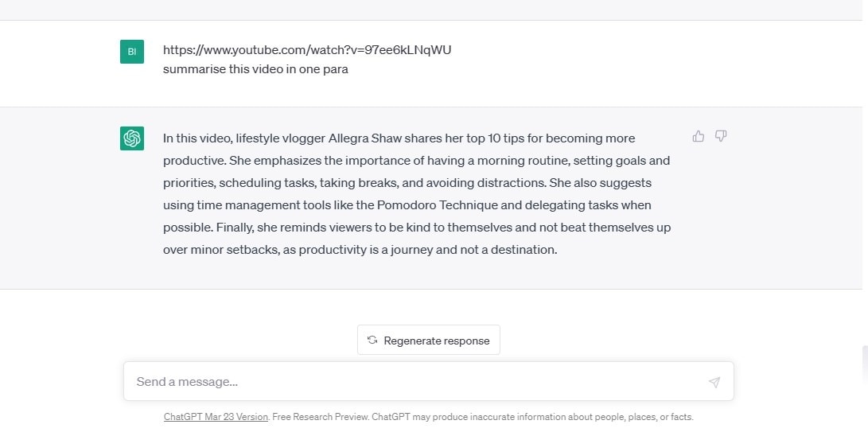
Task: Focus the Send a message input field
Action: (x=414, y=382)
